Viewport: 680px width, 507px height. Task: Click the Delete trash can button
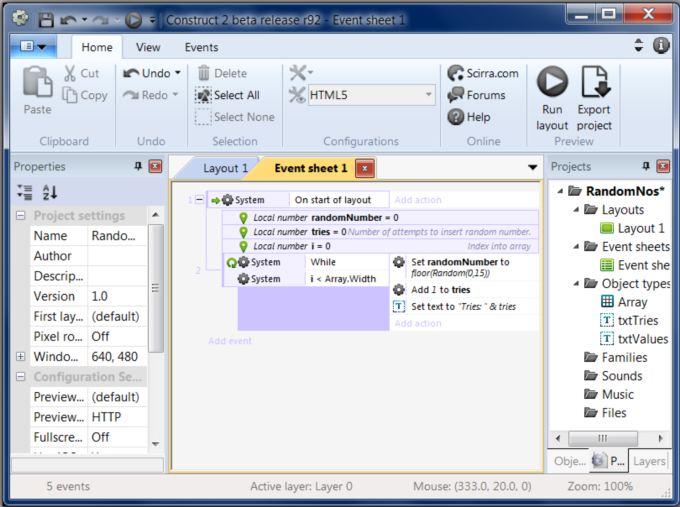(x=222, y=73)
